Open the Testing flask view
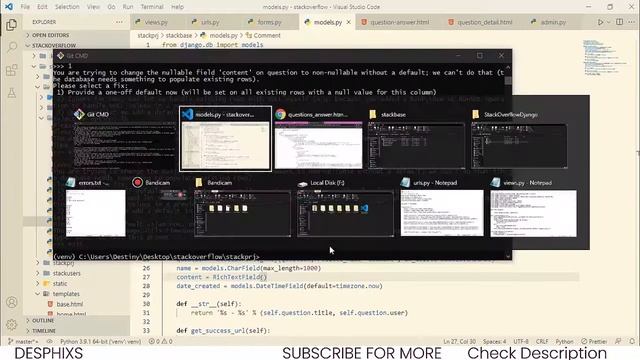 [11, 93]
